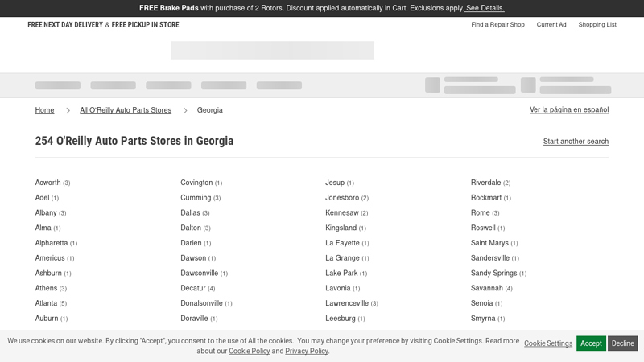Open the Shopping List link
644x362 pixels.
pos(597,24)
